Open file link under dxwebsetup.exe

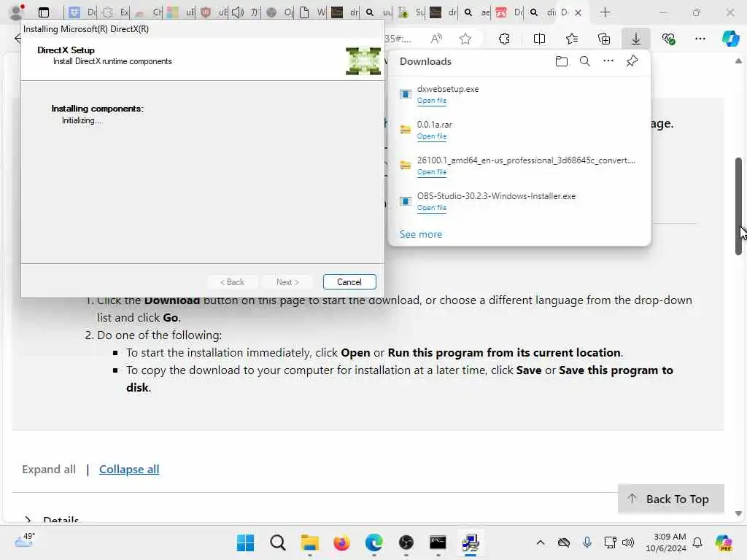click(x=432, y=101)
